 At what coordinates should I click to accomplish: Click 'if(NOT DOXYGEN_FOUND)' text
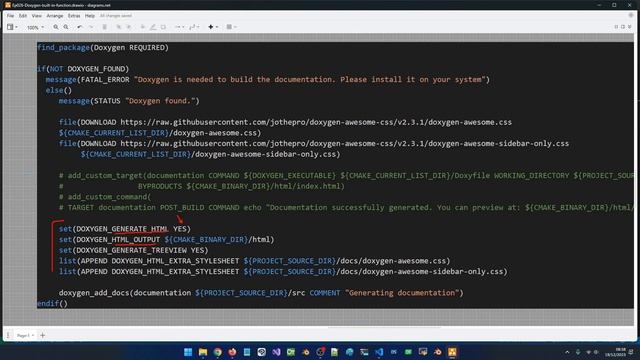[x=83, y=69]
